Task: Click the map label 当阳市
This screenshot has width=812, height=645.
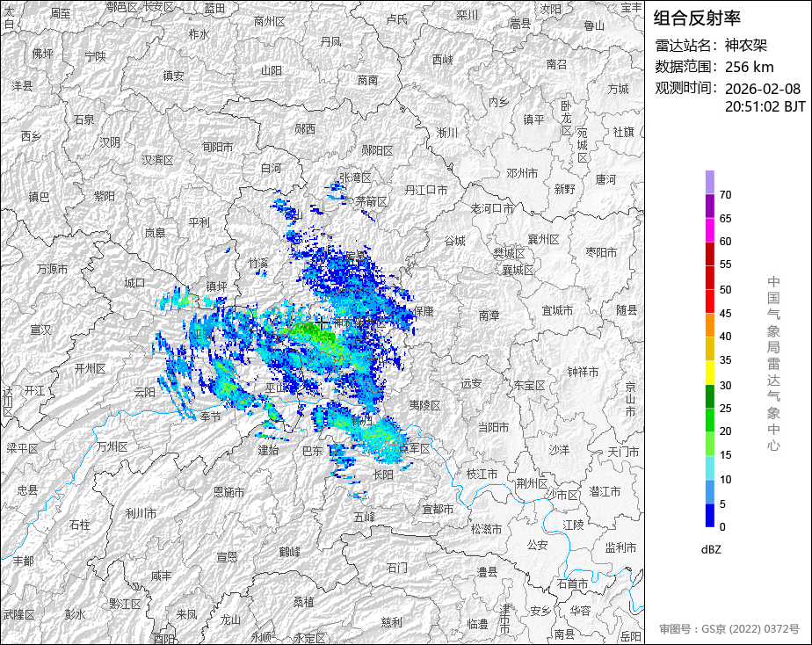Action: pyautogui.click(x=493, y=428)
